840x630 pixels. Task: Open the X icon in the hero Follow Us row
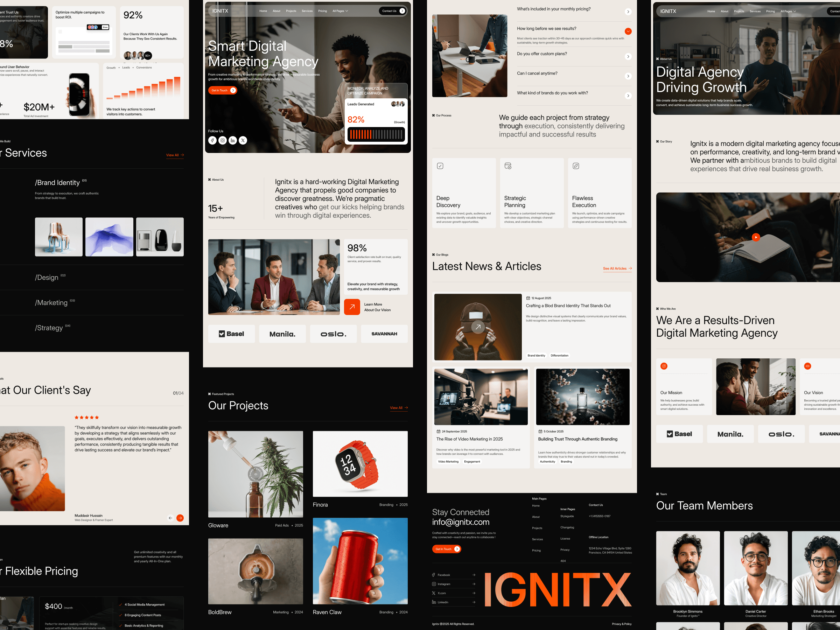click(243, 140)
